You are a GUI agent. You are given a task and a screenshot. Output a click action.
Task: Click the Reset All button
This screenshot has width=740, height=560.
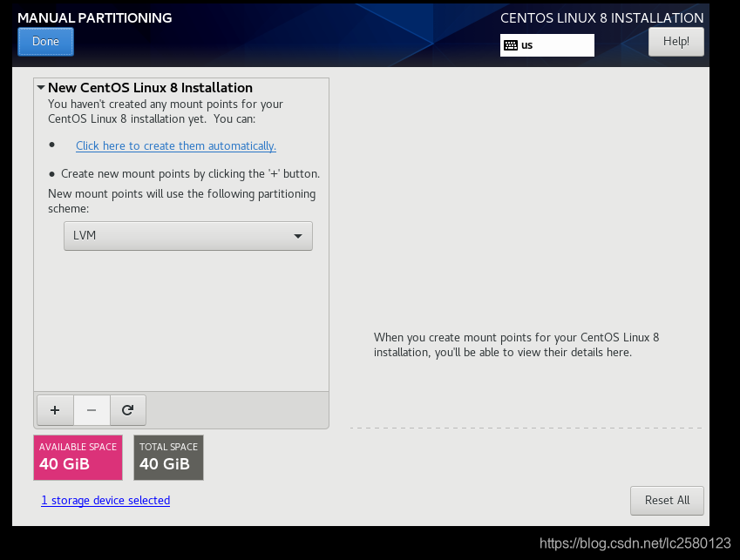coord(667,501)
